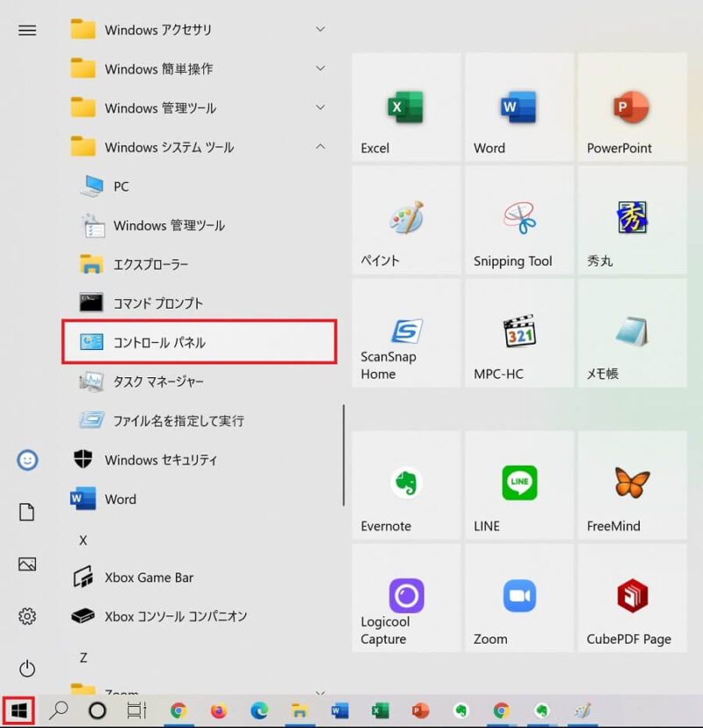Click the app list scrollbar thumb
Screen dimensions: 703x728
344,455
